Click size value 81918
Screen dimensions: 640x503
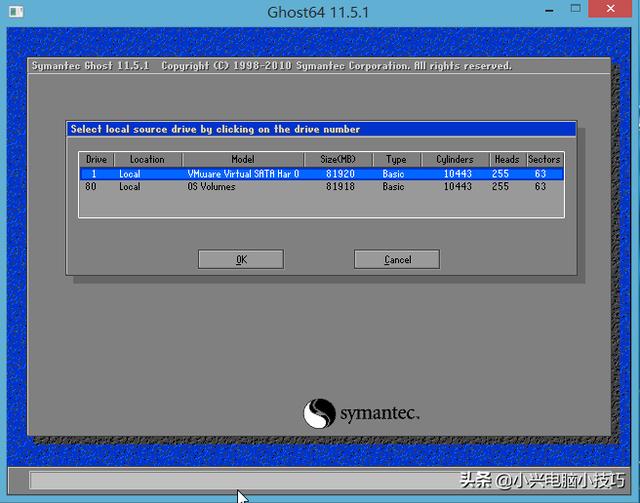pos(340,187)
